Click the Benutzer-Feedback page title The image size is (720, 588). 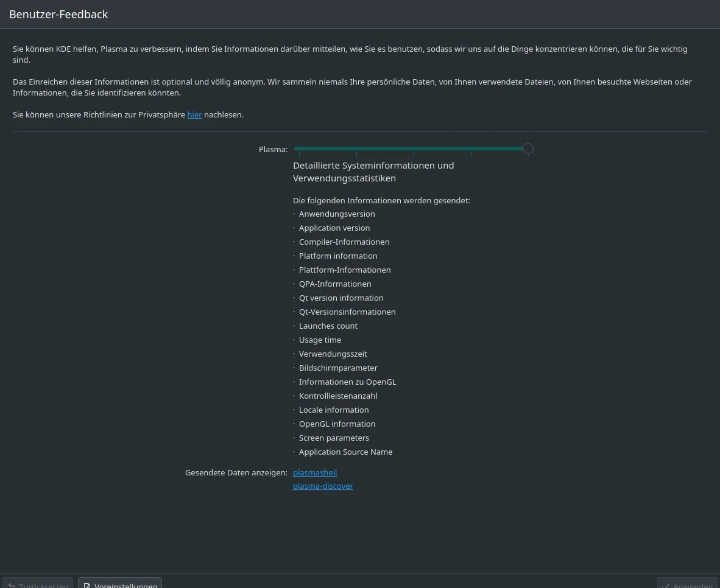coord(58,15)
